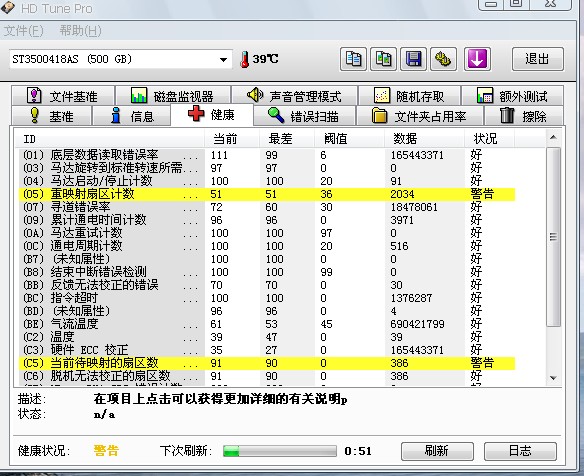584x476 pixels.
Task: Click the yellow 警告 health status text
Action: tap(106, 451)
